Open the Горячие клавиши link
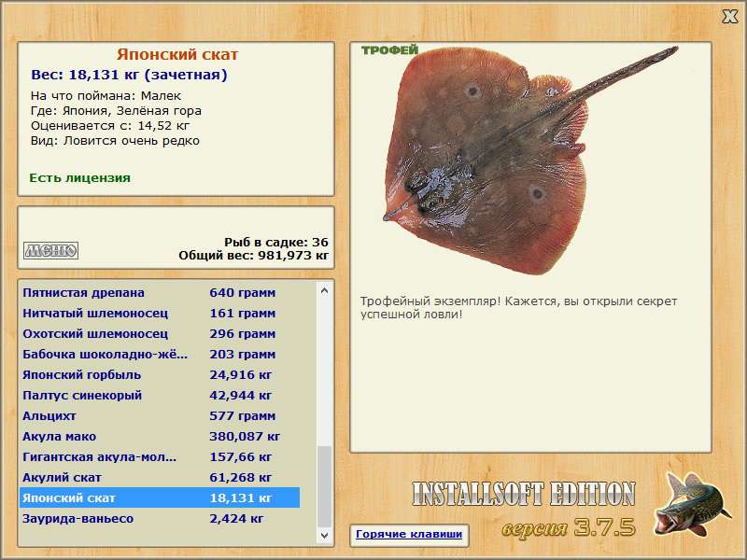Viewport: 747px width, 560px height. 409,534
